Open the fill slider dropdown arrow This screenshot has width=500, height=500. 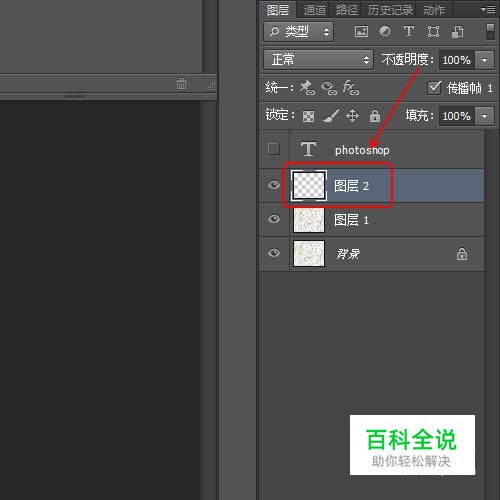(x=484, y=116)
